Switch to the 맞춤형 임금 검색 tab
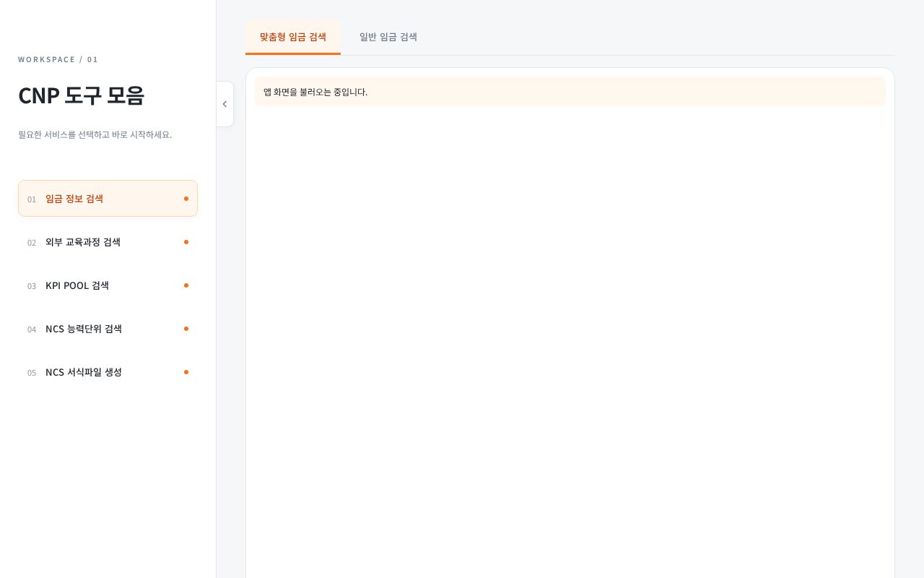Image resolution: width=924 pixels, height=578 pixels. pyautogui.click(x=293, y=37)
